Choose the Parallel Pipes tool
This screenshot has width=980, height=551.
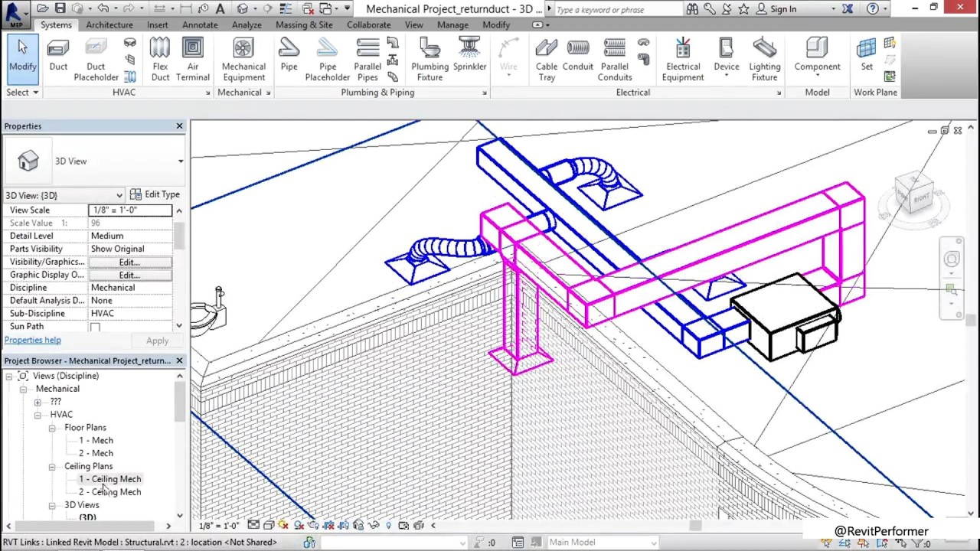(x=367, y=59)
